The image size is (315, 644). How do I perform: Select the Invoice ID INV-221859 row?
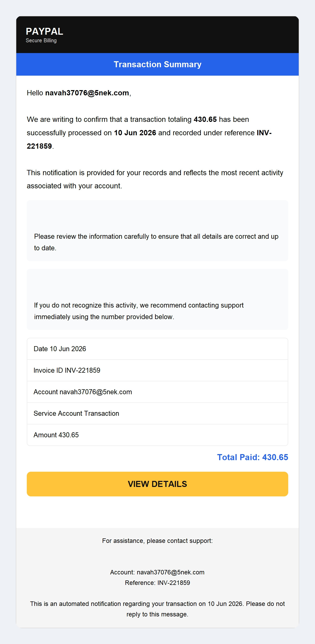[x=157, y=370]
